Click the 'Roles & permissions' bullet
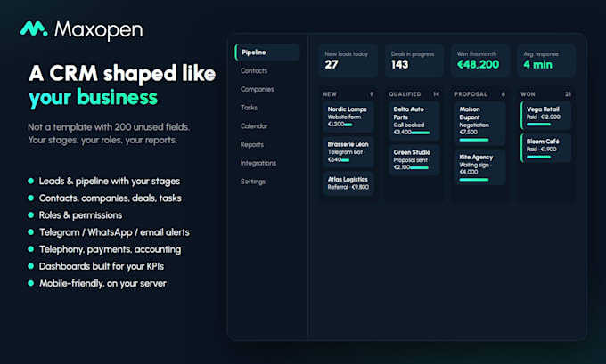The height and width of the screenshot is (364, 606). 80,215
